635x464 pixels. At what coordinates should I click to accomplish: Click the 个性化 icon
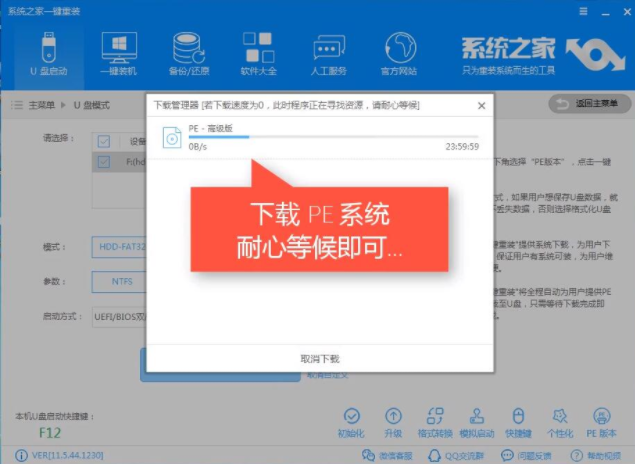(x=560, y=423)
